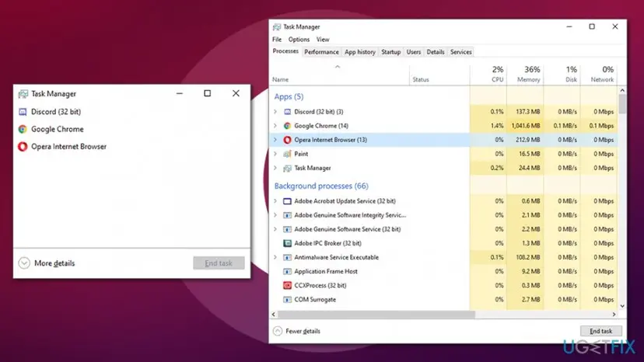
Task: Click the Fewer details circle arrow icon
Action: click(278, 331)
